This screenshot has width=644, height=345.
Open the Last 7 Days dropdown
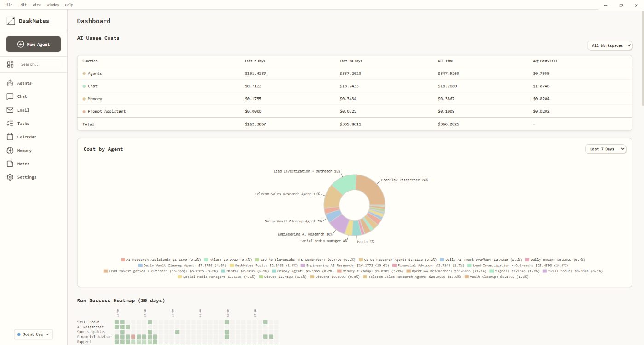[605, 149]
